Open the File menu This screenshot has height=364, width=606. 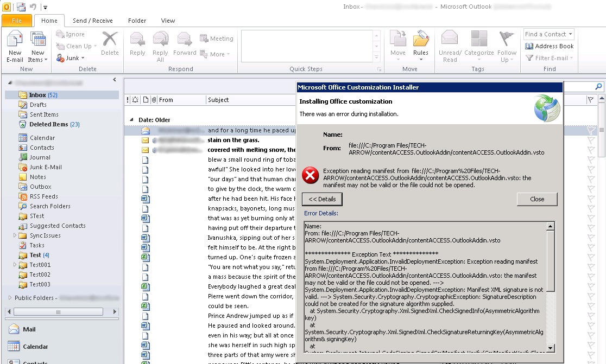click(17, 20)
